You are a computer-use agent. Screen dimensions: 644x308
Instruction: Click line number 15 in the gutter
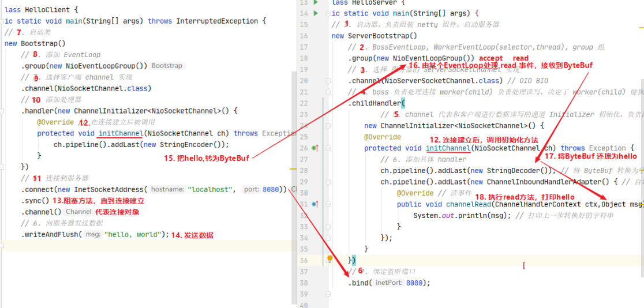pyautogui.click(x=304, y=25)
